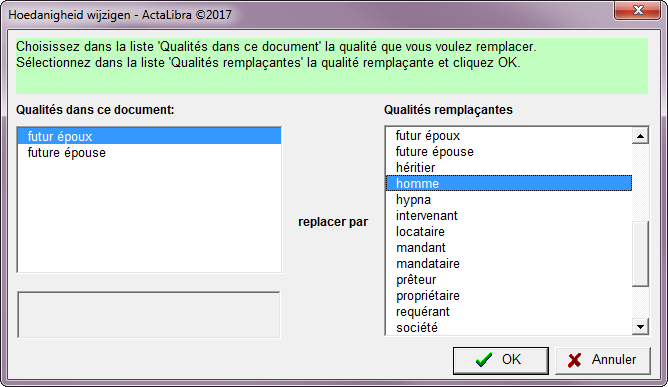Pick 'requérant' from the replacement list

coord(509,312)
